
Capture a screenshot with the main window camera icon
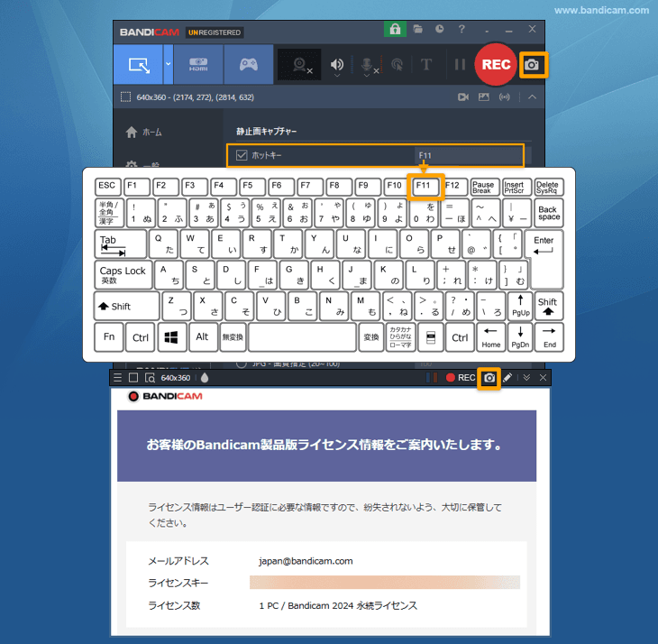point(532,65)
